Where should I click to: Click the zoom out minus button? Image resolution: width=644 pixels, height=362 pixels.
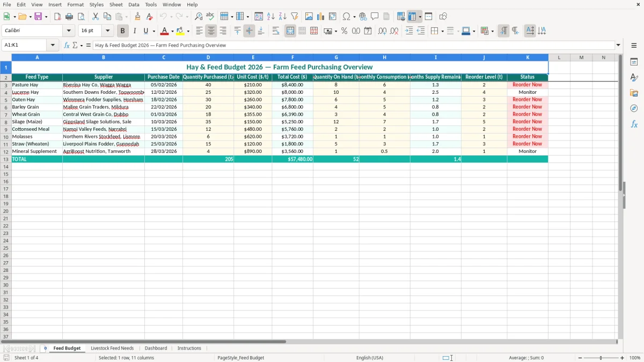click(580, 358)
